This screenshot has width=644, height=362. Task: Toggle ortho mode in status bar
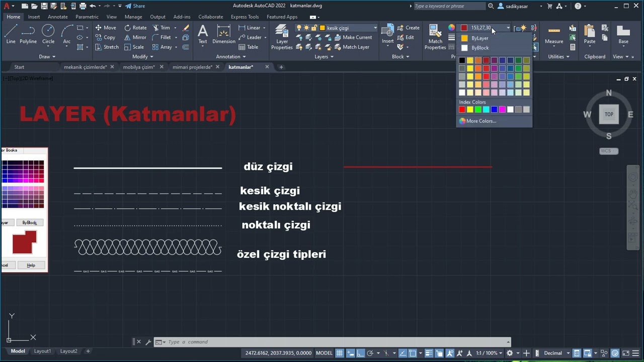coord(361,353)
